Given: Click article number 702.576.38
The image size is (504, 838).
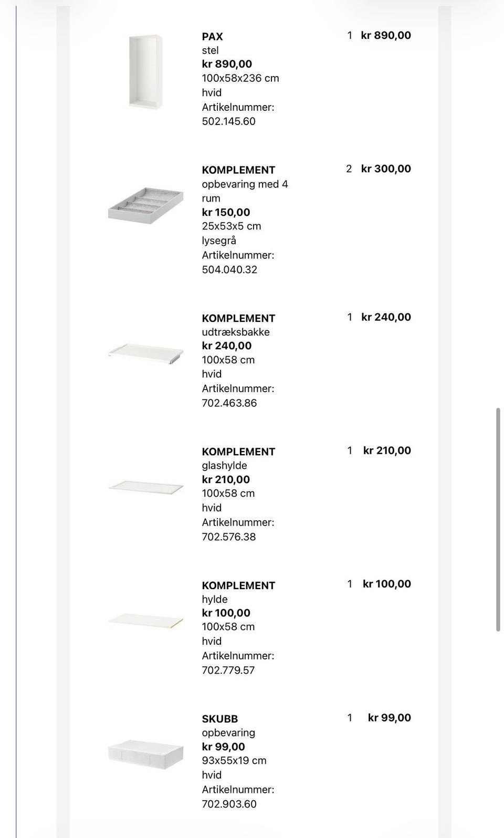Looking at the screenshot, I should pos(229,537).
